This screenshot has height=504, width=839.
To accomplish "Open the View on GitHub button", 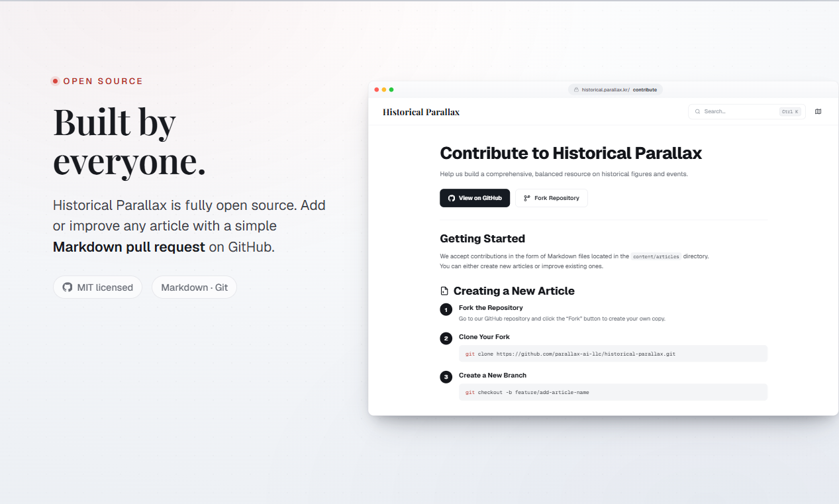I will pos(475,198).
